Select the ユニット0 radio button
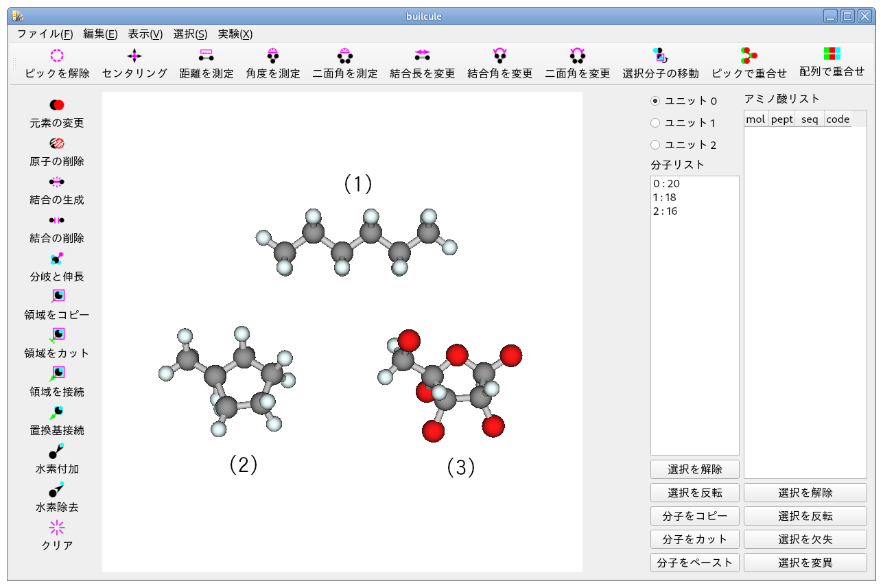 tap(657, 100)
